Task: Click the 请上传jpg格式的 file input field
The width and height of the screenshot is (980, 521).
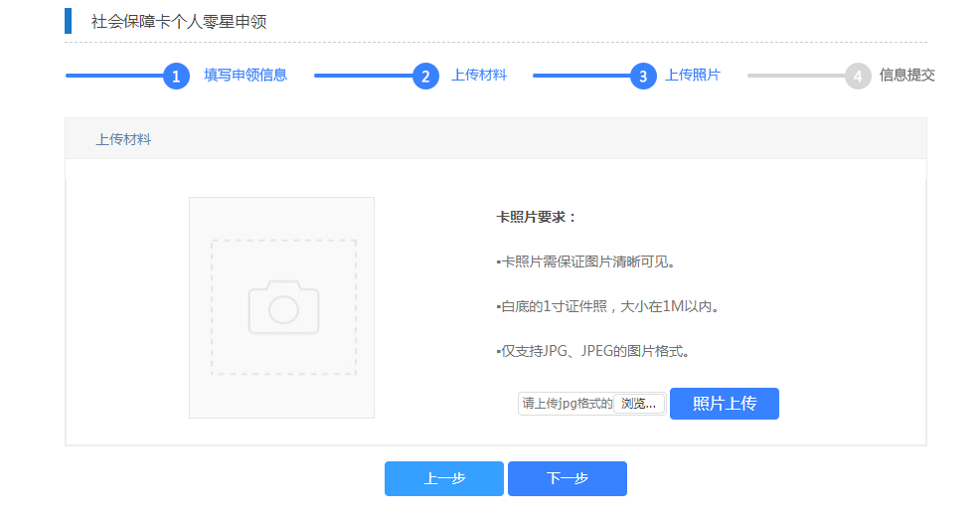Action: pyautogui.click(x=567, y=404)
